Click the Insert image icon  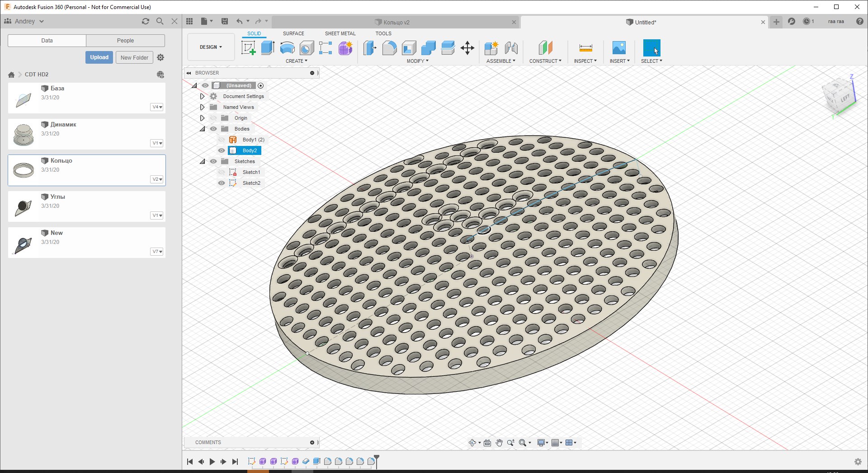point(619,48)
